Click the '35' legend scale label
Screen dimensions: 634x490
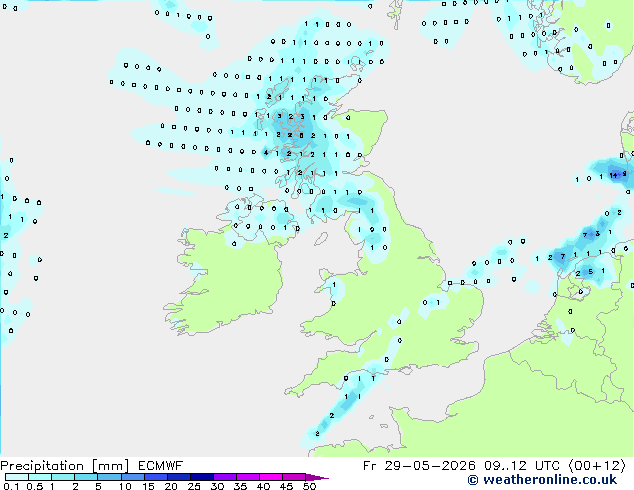[240, 486]
